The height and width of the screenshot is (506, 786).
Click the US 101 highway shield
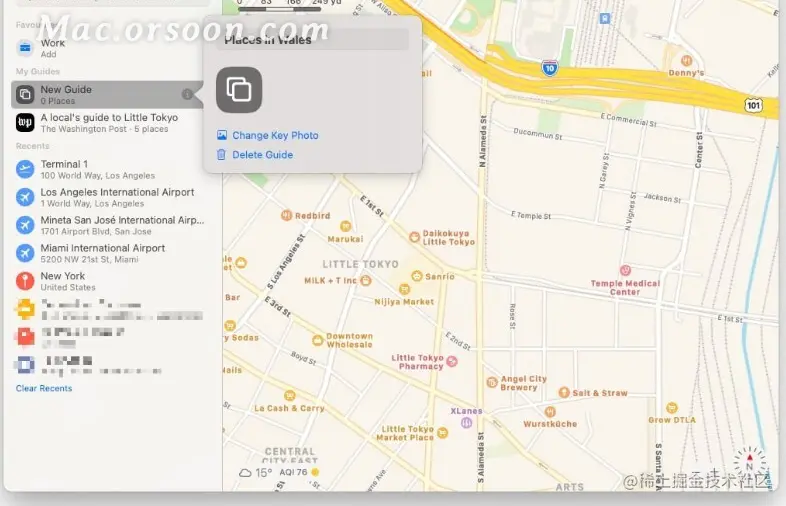tap(753, 105)
